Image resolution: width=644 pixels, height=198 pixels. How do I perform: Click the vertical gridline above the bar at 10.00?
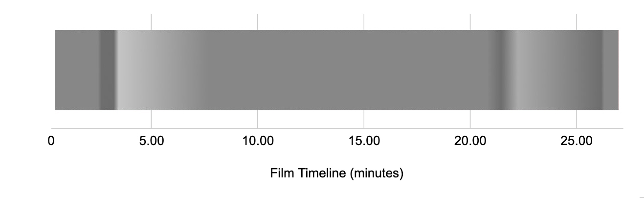258,22
